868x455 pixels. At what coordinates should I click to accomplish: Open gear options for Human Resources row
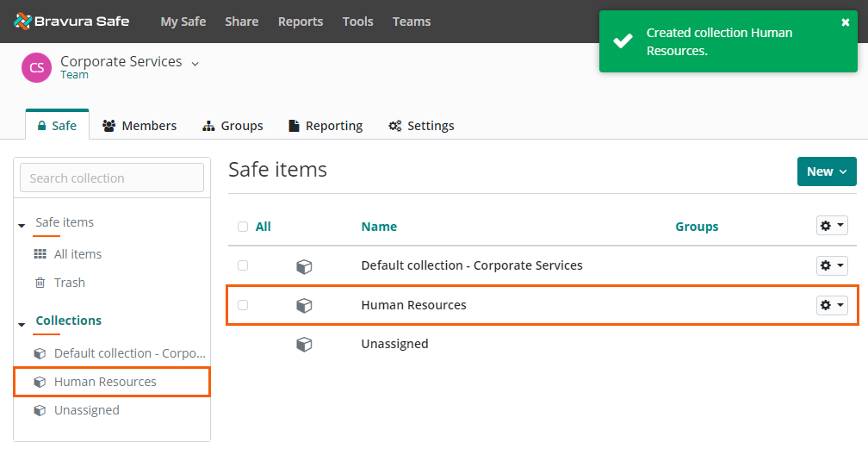tap(832, 305)
